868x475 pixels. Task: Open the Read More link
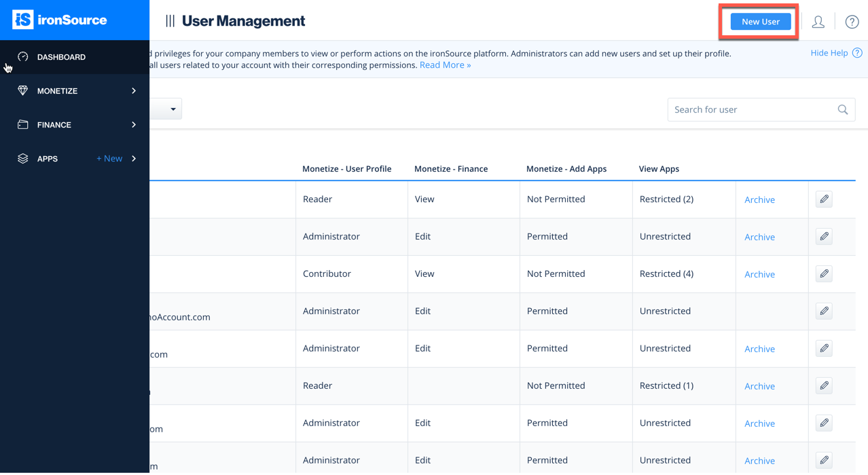click(x=445, y=64)
